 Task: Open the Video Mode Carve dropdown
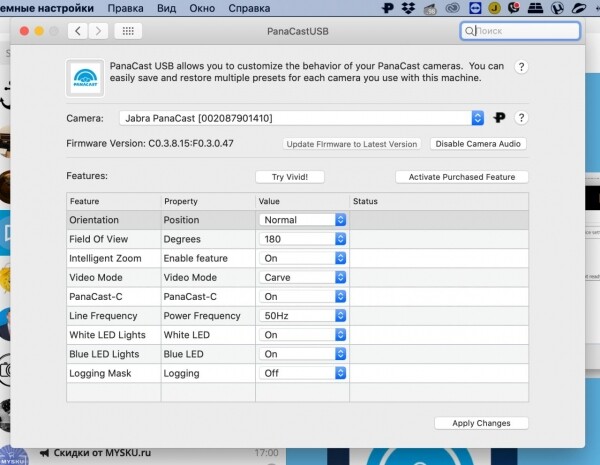pyautogui.click(x=303, y=277)
